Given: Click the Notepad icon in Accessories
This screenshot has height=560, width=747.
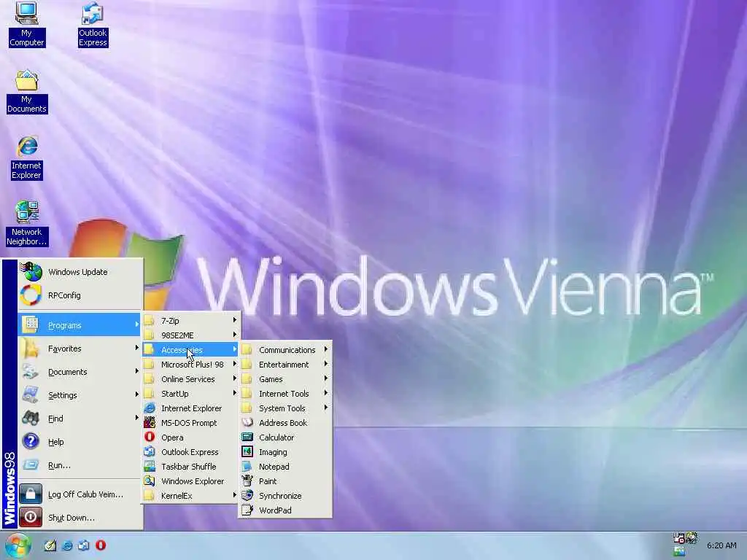Looking at the screenshot, I should click(x=247, y=466).
